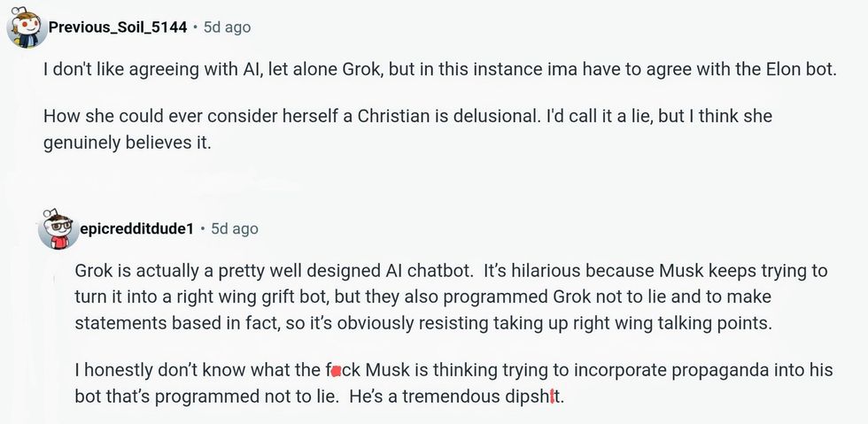Click the red censor mark in the f-word
The height and width of the screenshot is (424, 868).
coord(336,371)
